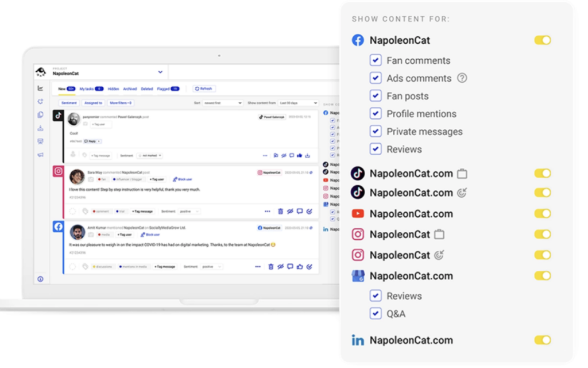Click the info icon at the sidebar bottom

(x=41, y=279)
